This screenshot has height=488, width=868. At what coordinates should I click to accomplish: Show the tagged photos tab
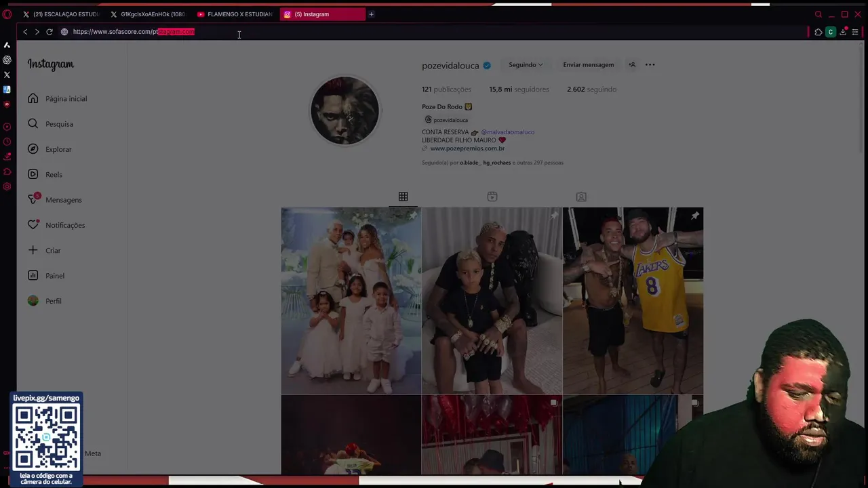pyautogui.click(x=581, y=197)
